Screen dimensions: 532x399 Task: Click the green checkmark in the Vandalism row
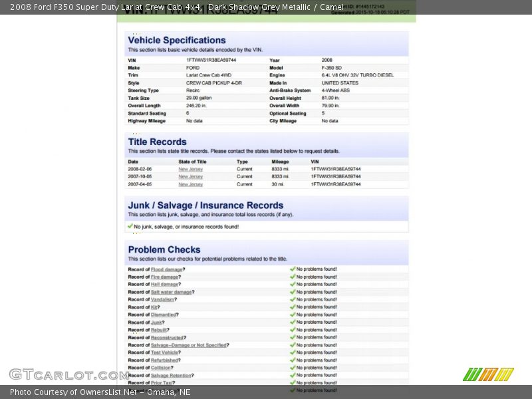(293, 299)
